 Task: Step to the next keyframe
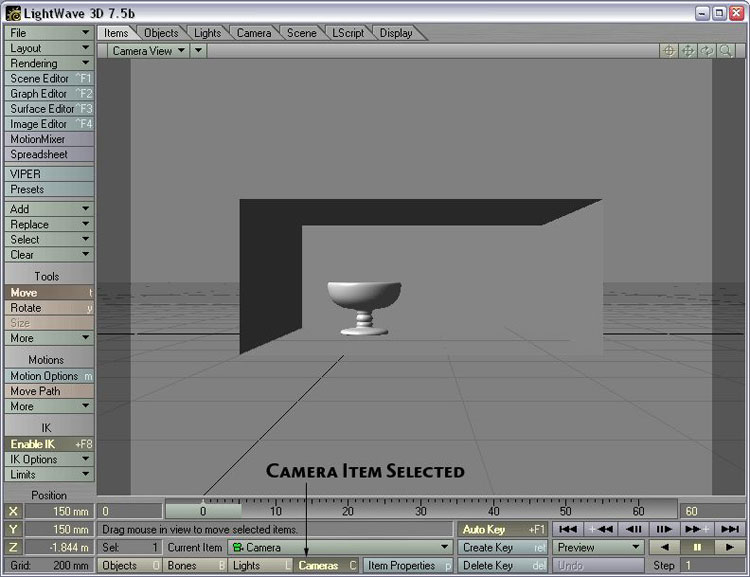(698, 529)
